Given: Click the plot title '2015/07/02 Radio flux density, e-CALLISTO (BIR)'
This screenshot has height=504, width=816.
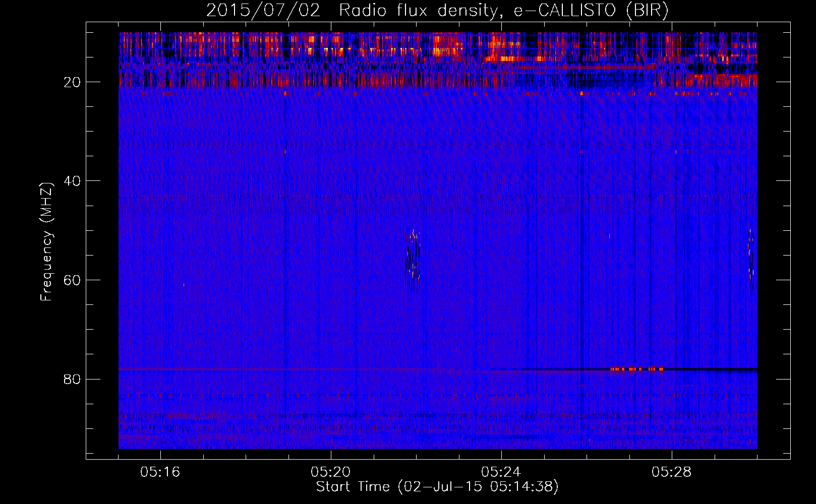Looking at the screenshot, I should (437, 10).
